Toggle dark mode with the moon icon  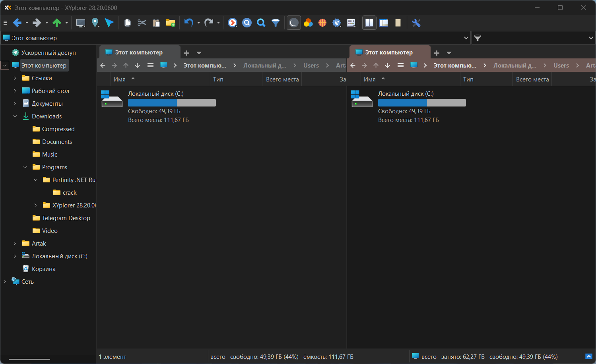point(294,23)
